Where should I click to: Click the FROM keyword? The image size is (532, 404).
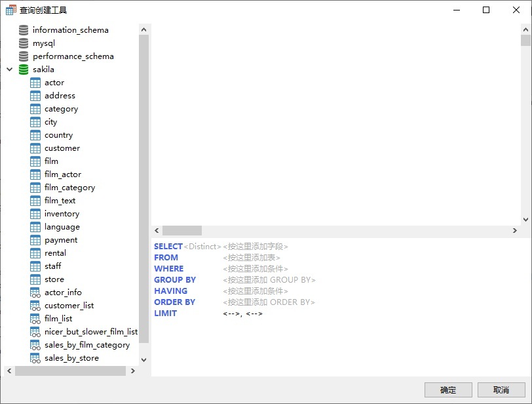[166, 258]
